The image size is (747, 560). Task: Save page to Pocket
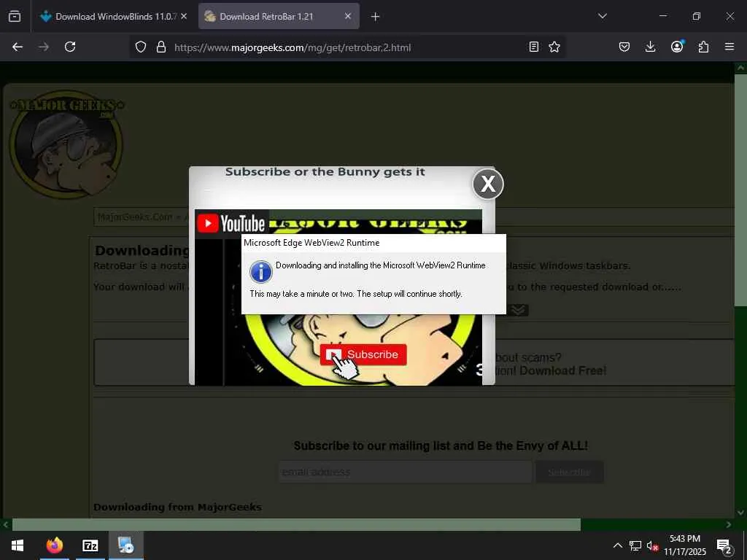click(624, 47)
